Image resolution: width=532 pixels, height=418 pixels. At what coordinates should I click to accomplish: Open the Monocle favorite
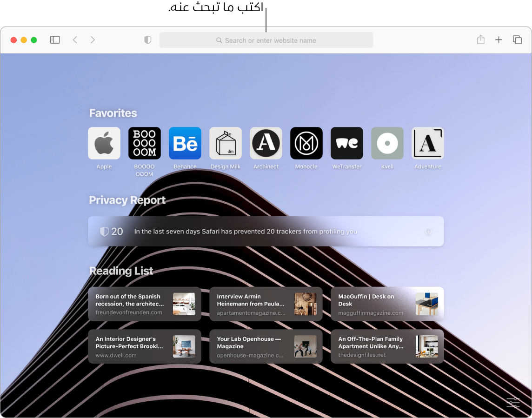coord(306,143)
